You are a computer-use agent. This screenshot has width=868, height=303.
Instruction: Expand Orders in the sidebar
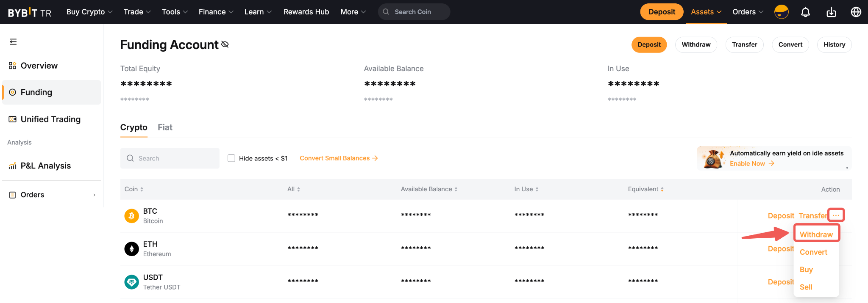(x=52, y=195)
